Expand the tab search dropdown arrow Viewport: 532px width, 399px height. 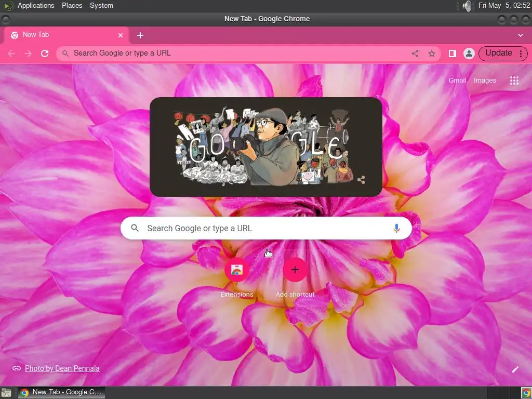pos(520,35)
